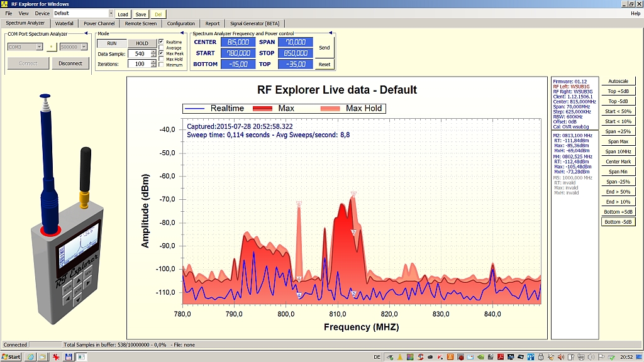Collapse the COM Port Spectrum Analyzer panel arrow
Screen dimensions: 644x362
click(x=86, y=33)
